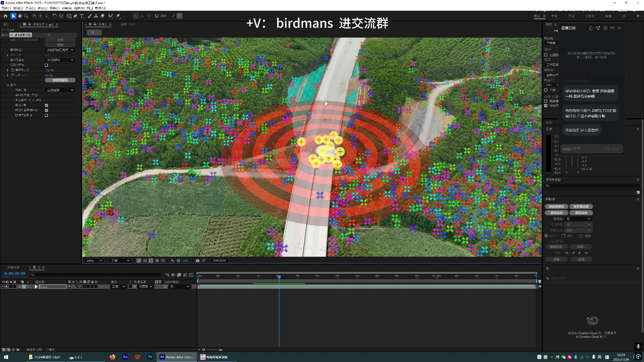Select the Puppet Pin tool

pyautogui.click(x=118, y=16)
